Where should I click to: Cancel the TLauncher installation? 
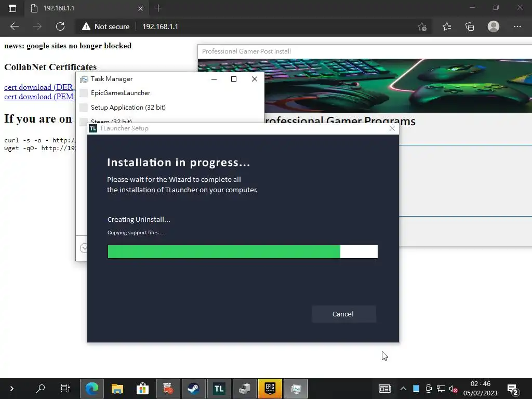[343, 314]
